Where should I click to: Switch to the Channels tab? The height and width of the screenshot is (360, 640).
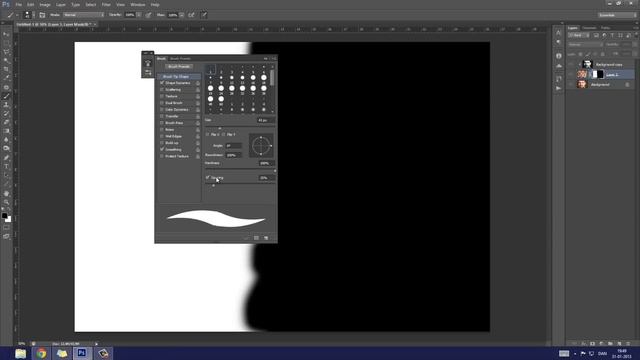(589, 28)
